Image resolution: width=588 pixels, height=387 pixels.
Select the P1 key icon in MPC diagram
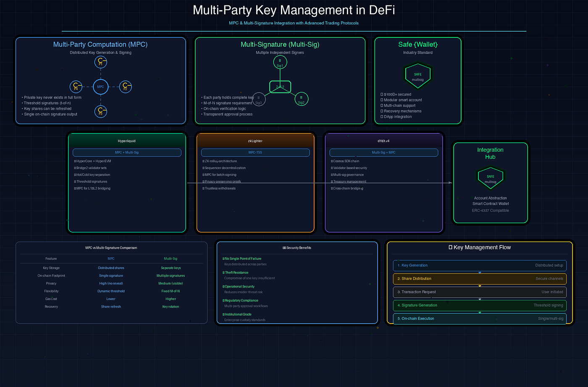[x=101, y=62]
